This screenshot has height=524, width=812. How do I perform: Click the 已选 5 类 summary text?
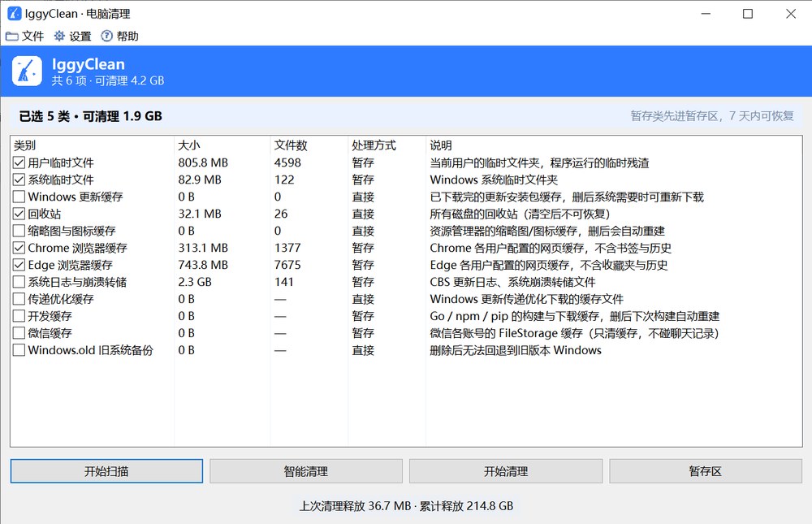[91, 116]
